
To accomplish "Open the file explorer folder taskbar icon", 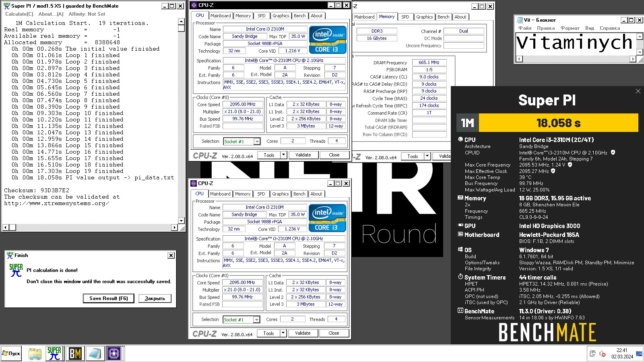I will (35, 354).
